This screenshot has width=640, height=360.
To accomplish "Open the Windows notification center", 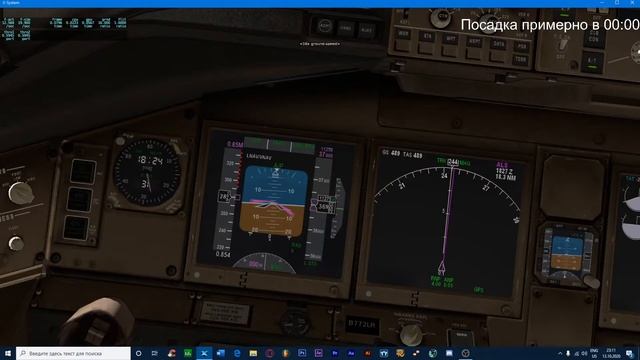I will pyautogui.click(x=629, y=353).
